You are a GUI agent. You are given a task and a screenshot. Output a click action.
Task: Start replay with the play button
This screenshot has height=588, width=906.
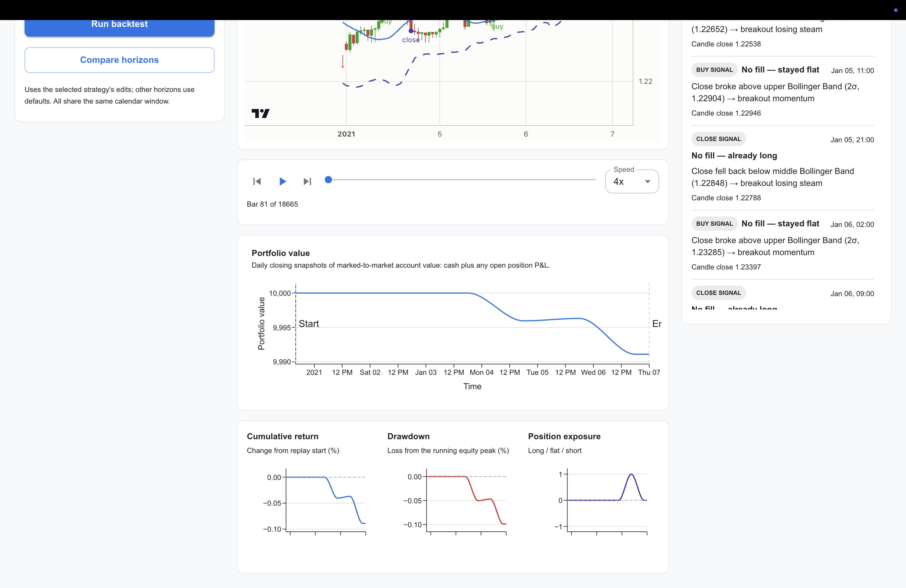coord(282,181)
